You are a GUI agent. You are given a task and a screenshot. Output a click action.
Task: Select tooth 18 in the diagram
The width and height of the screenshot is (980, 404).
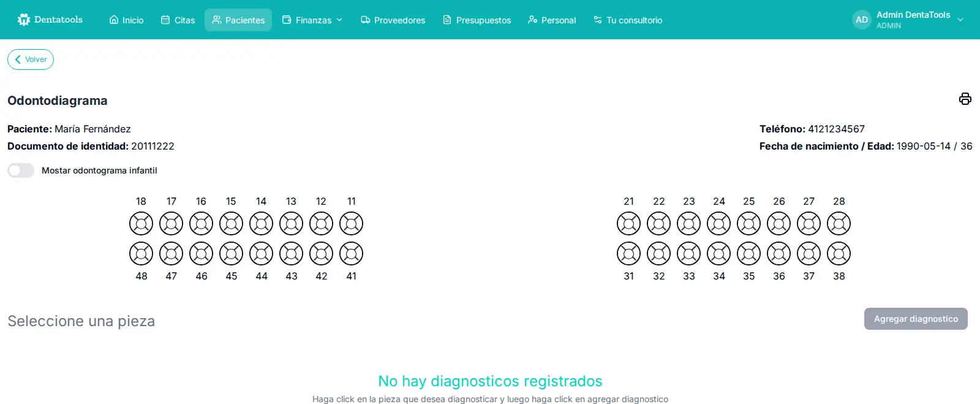pos(141,223)
